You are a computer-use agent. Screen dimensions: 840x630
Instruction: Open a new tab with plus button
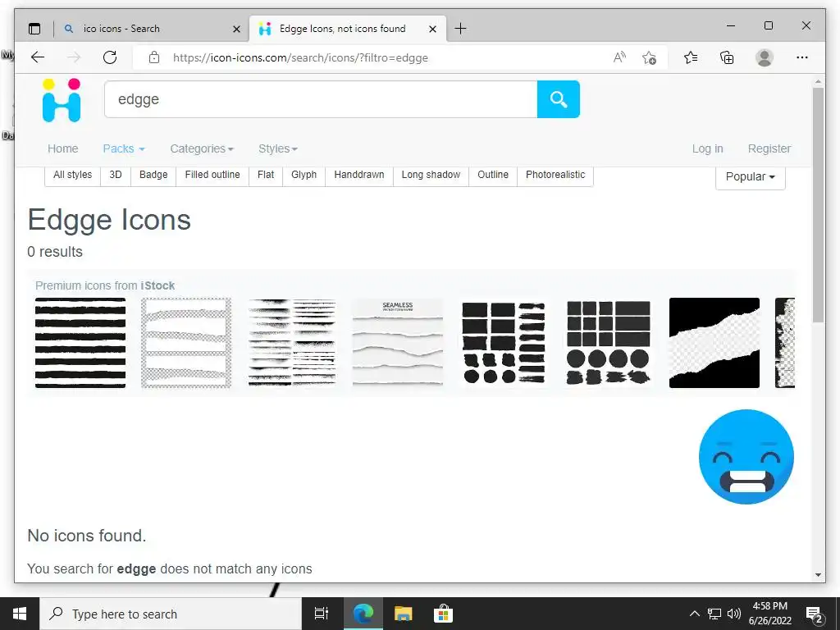pyautogui.click(x=460, y=29)
